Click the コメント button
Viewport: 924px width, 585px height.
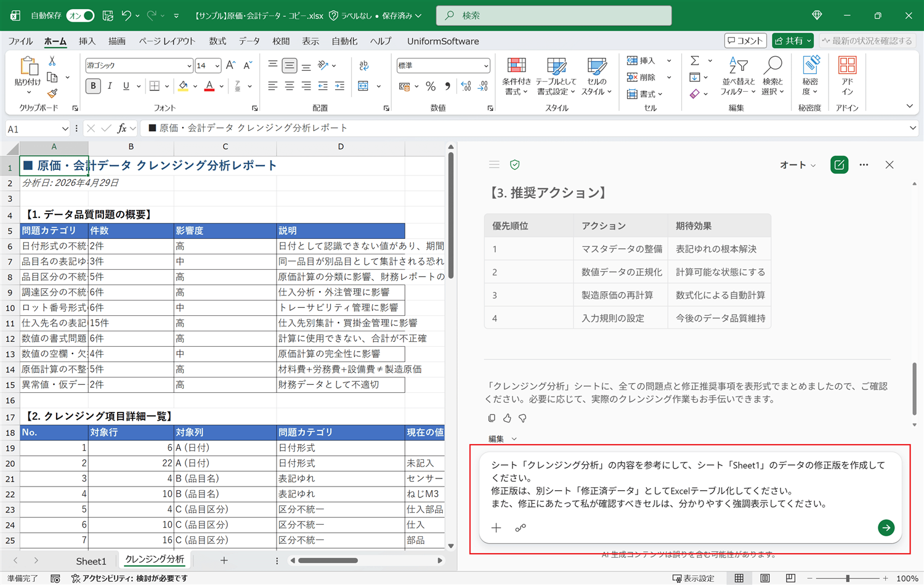tap(745, 41)
